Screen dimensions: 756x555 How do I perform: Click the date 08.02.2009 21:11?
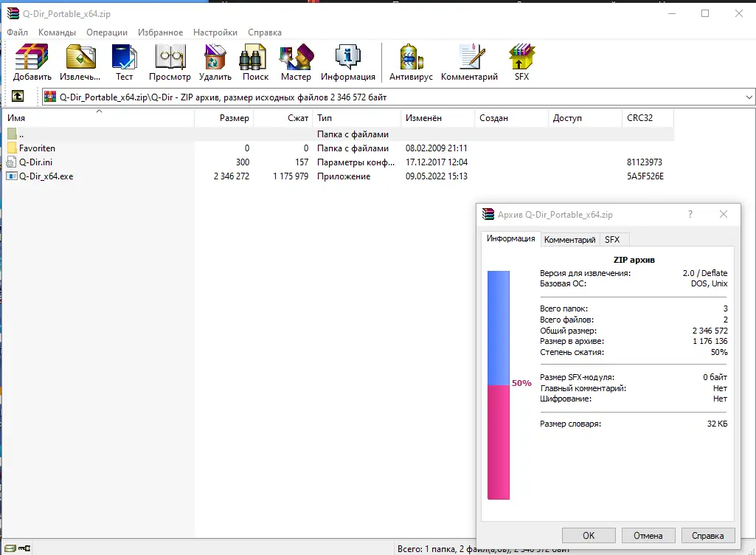pos(437,148)
